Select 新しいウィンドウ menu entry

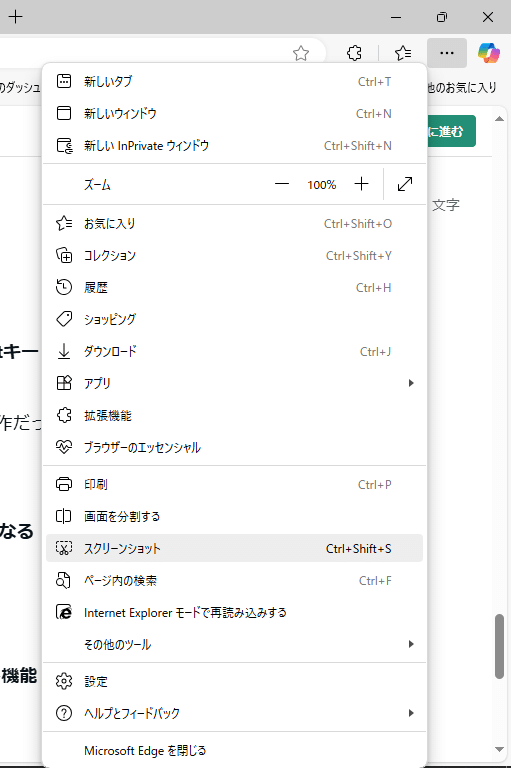tap(234, 114)
